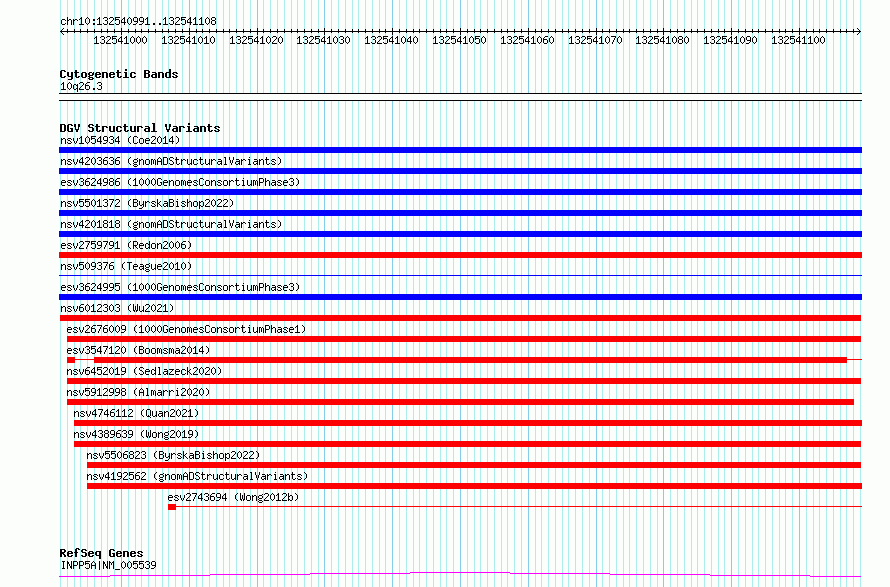
Task: Click ruler position 132541100
Action: (x=798, y=40)
